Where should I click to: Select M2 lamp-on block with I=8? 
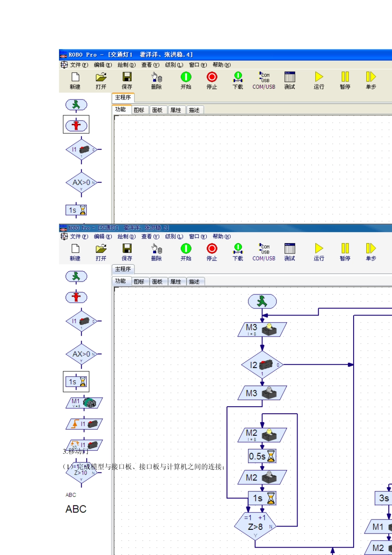pos(262,435)
